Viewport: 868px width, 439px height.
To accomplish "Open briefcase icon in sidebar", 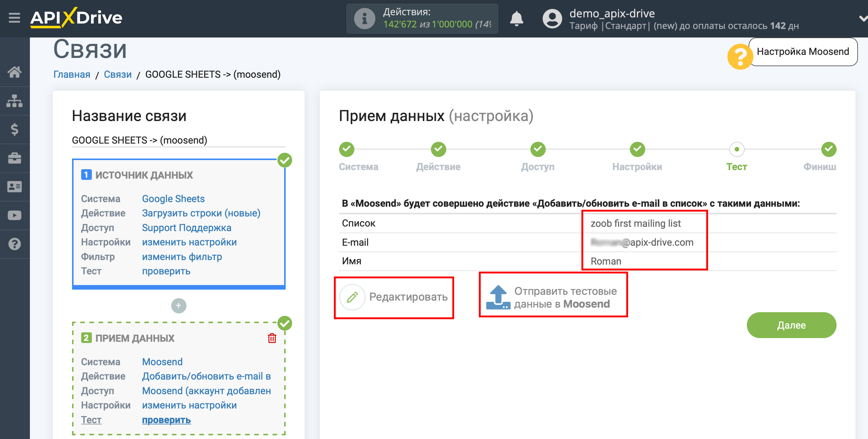I will coord(14,158).
